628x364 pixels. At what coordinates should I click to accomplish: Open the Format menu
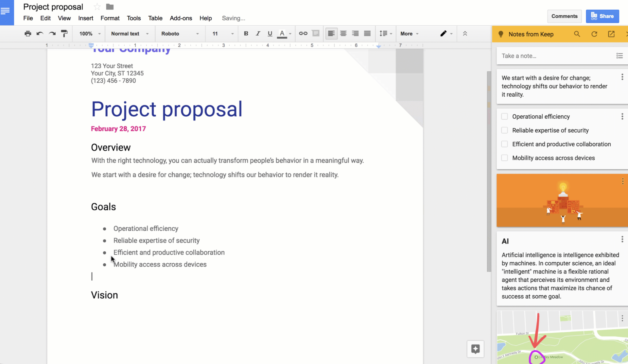coord(110,18)
